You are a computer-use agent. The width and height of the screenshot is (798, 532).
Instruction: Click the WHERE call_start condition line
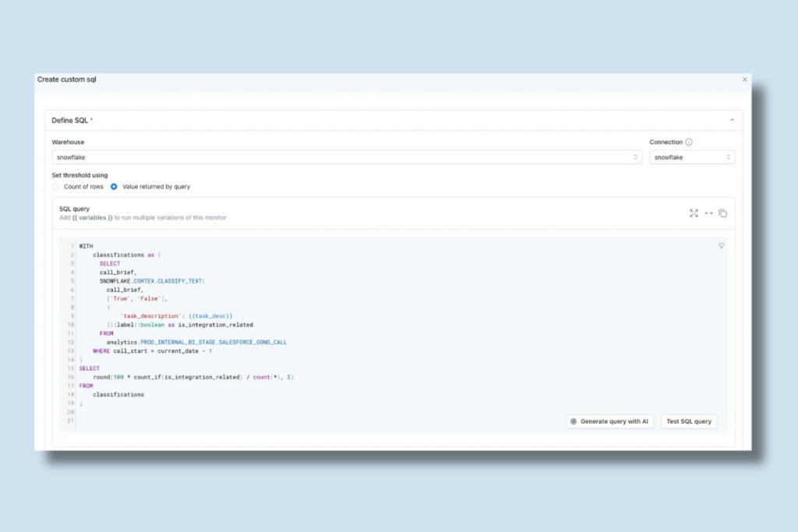[x=152, y=351]
